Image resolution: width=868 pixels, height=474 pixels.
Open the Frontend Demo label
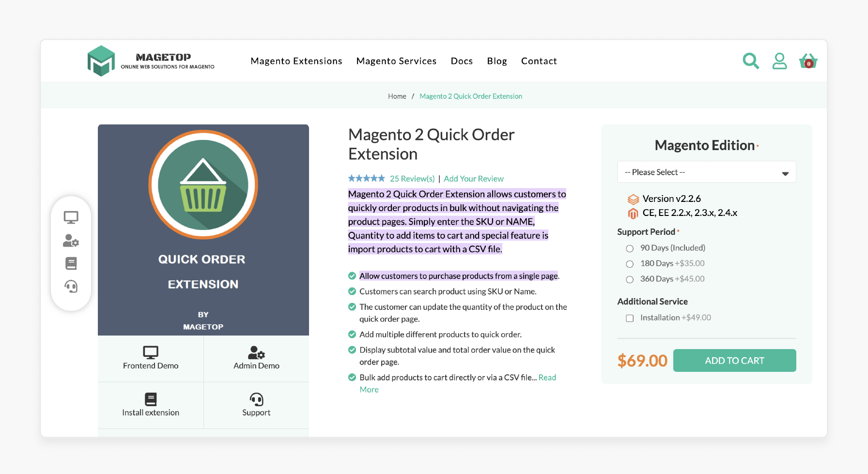coord(151,366)
